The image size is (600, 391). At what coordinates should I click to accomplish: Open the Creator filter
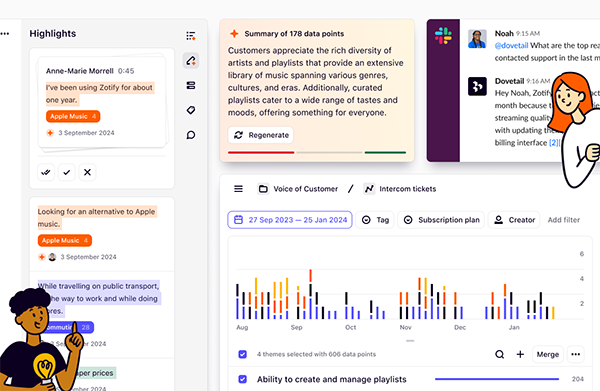(x=514, y=220)
